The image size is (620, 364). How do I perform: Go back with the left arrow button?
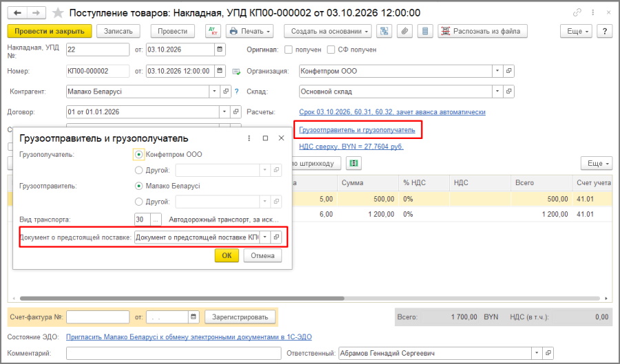pos(17,14)
